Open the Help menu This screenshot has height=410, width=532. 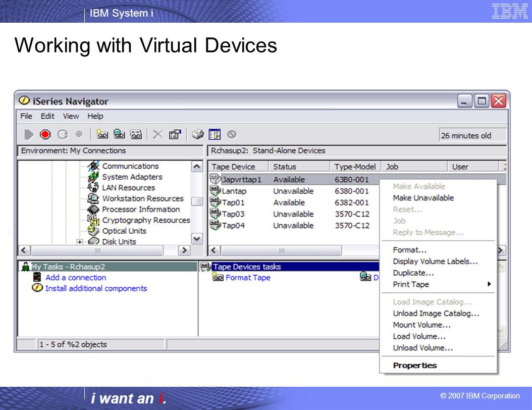[x=95, y=116]
